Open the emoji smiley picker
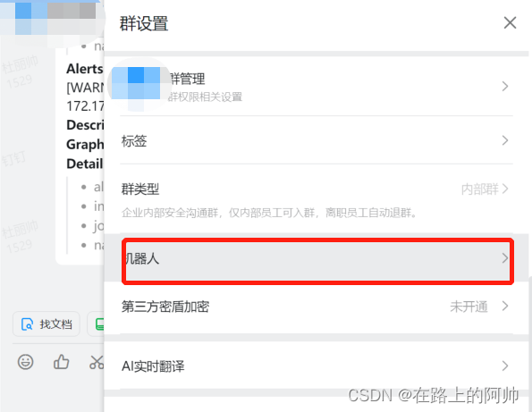 click(x=25, y=362)
